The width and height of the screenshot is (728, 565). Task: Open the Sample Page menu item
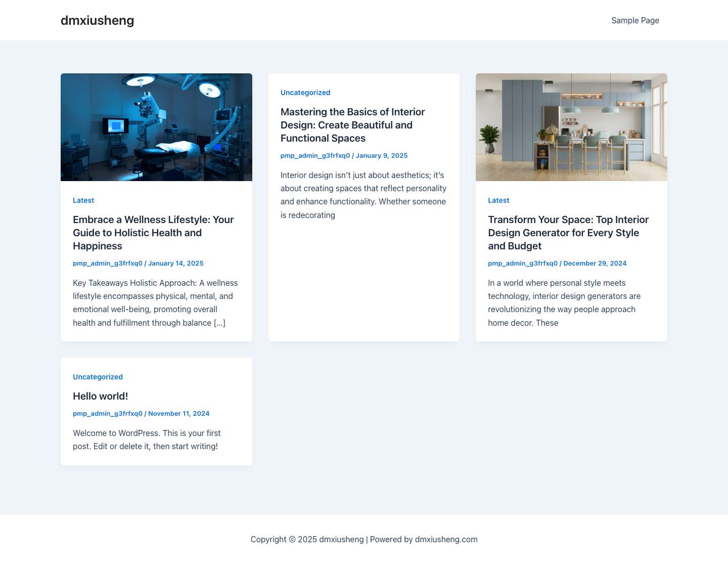tap(635, 20)
